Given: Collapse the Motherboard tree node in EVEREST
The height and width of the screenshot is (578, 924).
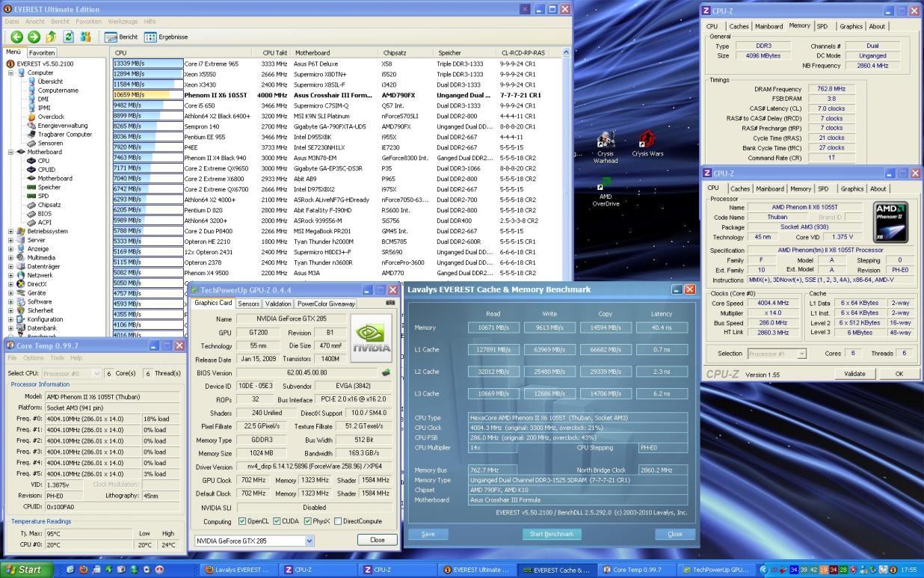Looking at the screenshot, I should pyautogui.click(x=11, y=152).
